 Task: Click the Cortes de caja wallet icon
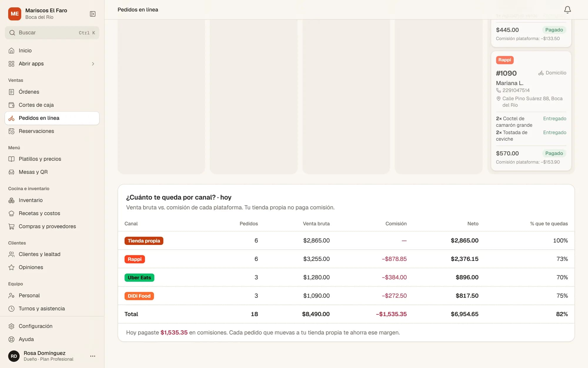[11, 105]
